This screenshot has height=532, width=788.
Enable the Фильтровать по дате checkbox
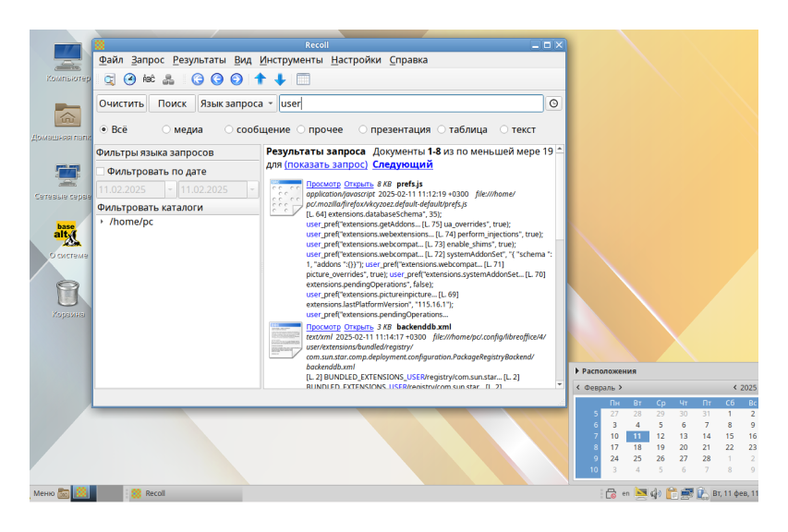click(x=101, y=171)
